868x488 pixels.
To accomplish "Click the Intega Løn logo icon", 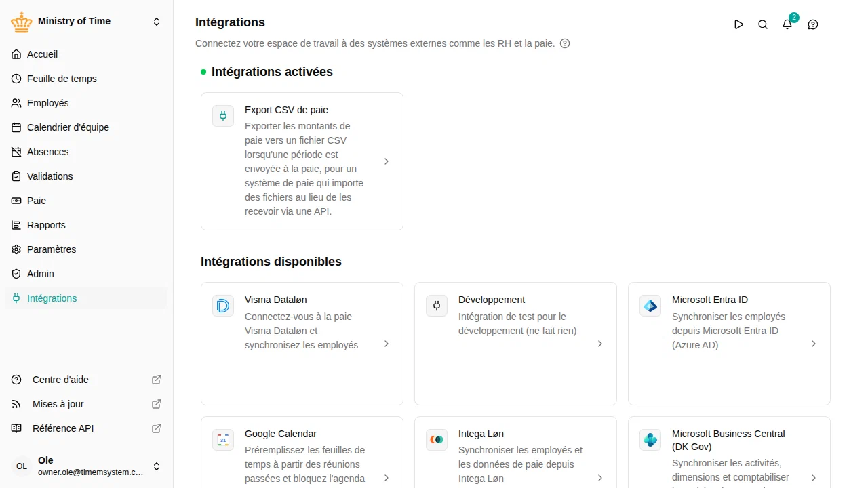I will (x=437, y=440).
